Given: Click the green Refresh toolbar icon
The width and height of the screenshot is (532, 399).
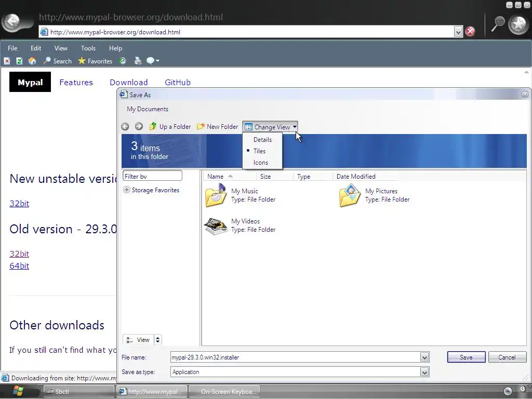Looking at the screenshot, I should (x=19, y=61).
